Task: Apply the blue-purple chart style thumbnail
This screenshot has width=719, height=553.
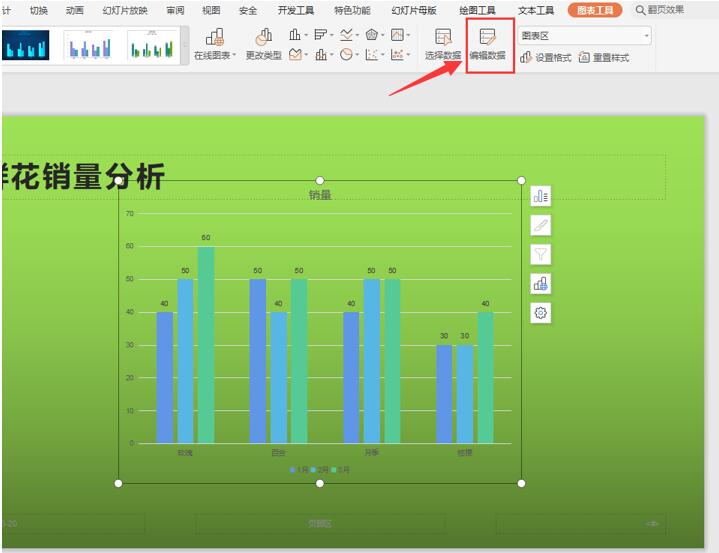Action: pyautogui.click(x=89, y=45)
